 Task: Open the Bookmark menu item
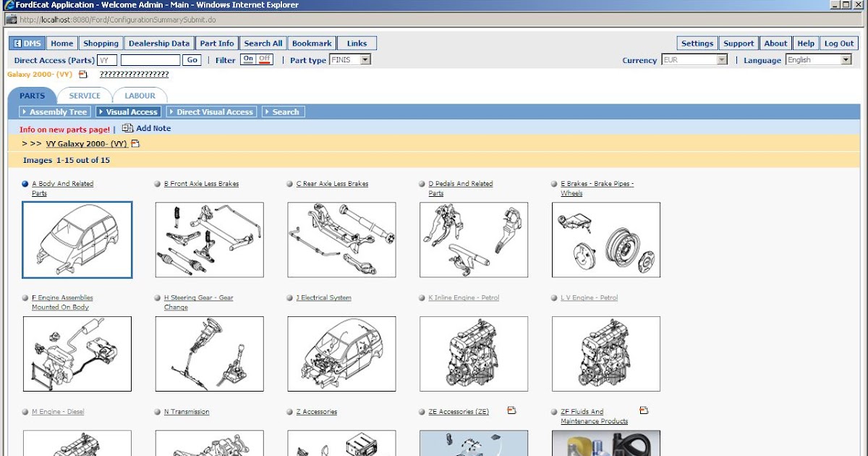pos(312,43)
